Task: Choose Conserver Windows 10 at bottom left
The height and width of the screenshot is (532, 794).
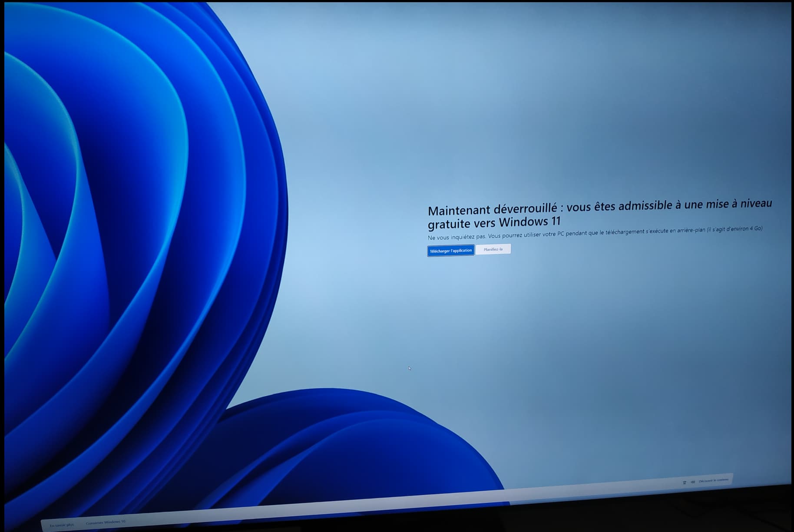Action: [106, 522]
